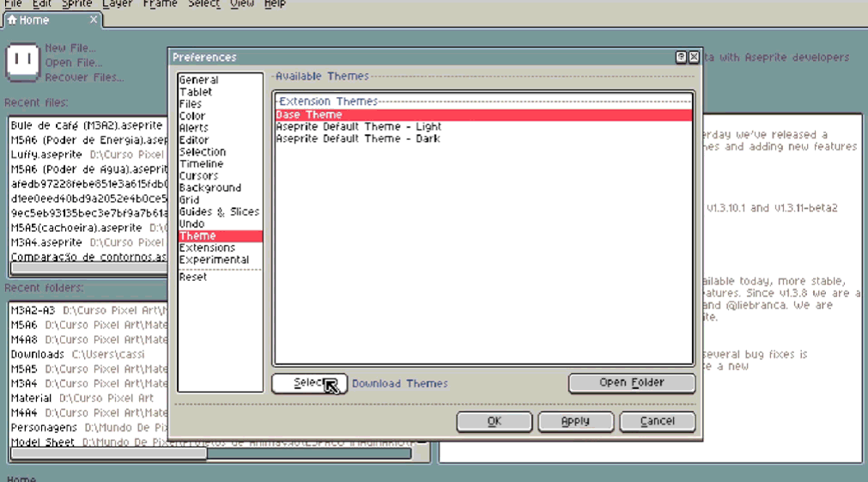868x482 pixels.
Task: Select the Selection preferences section
Action: 221,152
